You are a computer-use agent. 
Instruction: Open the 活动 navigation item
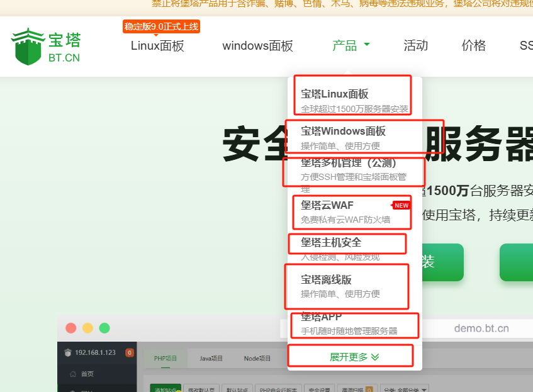coord(416,45)
